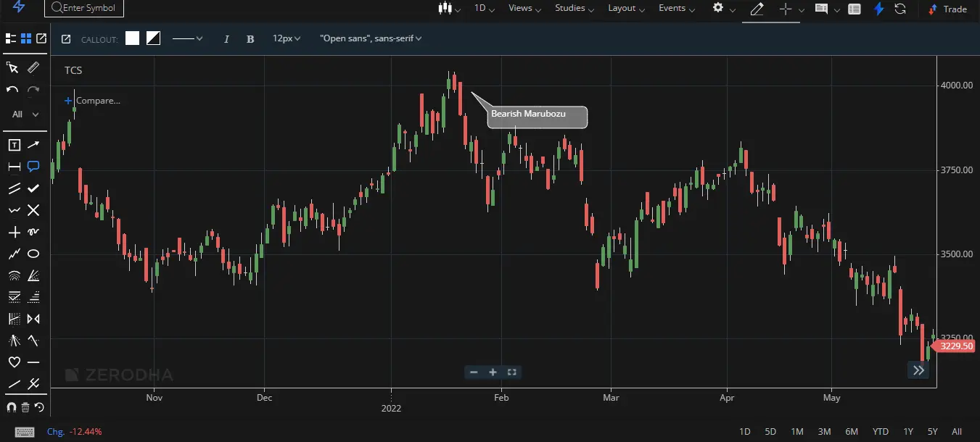Select the pointer/select drawing tool
This screenshot has height=442, width=980.
tap(12, 67)
